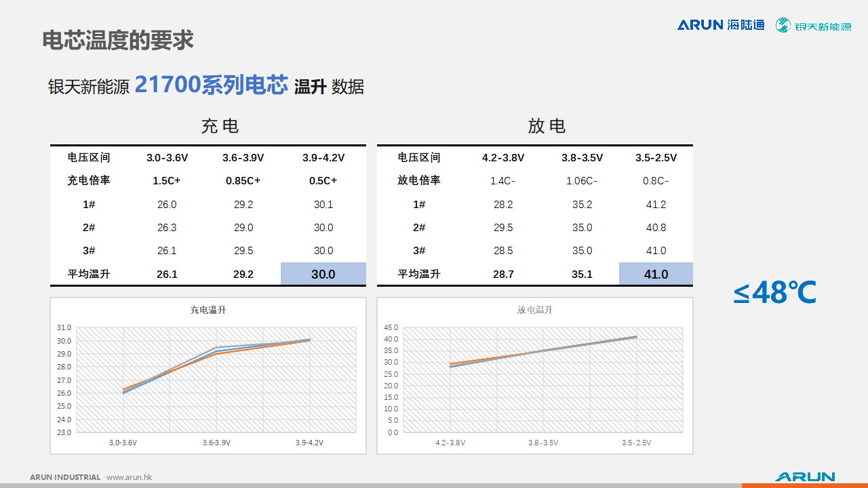Click the 充电温升 chart title
The width and height of the screenshot is (868, 488).
pyautogui.click(x=208, y=310)
